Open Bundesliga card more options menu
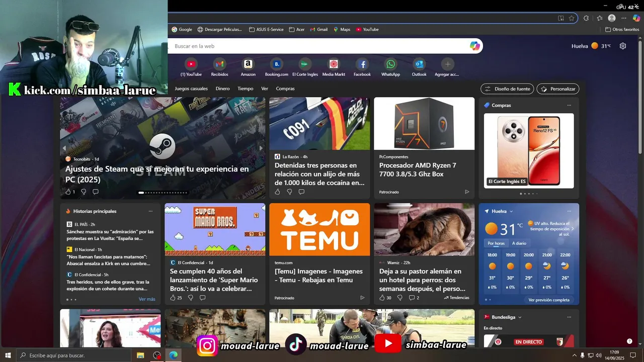Image resolution: width=644 pixels, height=362 pixels. 569,317
